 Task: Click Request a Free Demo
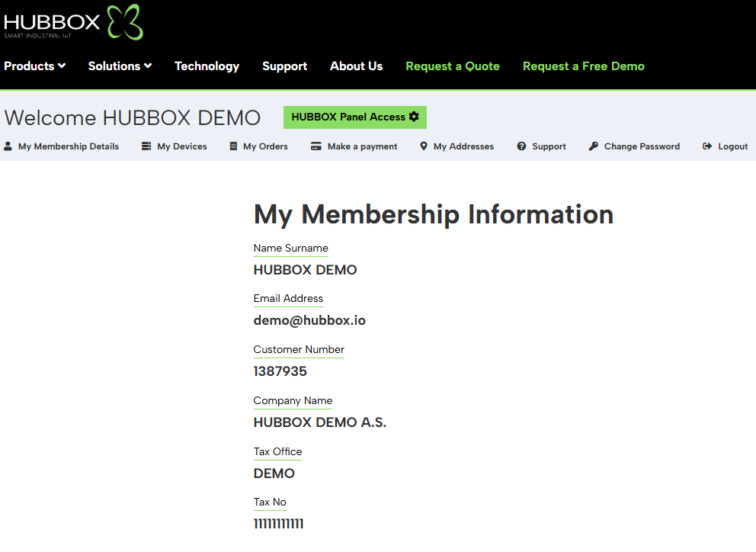584,66
